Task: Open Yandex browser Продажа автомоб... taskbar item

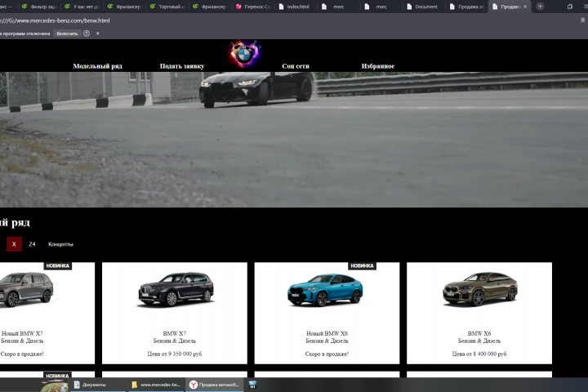Action: pos(215,385)
